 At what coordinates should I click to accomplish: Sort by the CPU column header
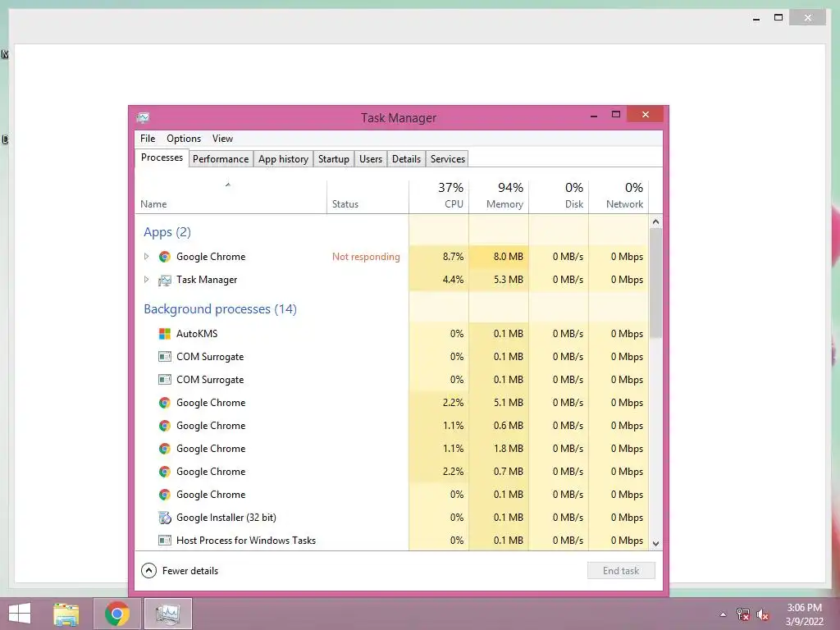point(439,197)
